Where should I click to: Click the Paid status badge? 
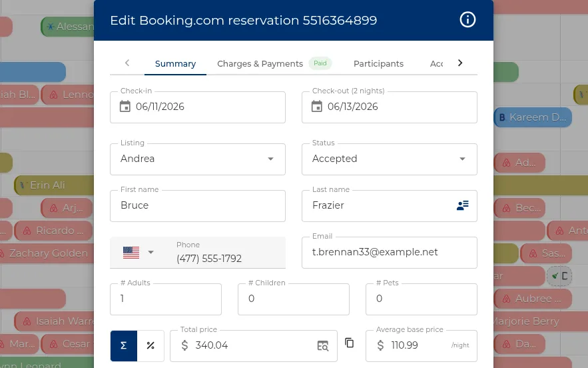point(320,63)
